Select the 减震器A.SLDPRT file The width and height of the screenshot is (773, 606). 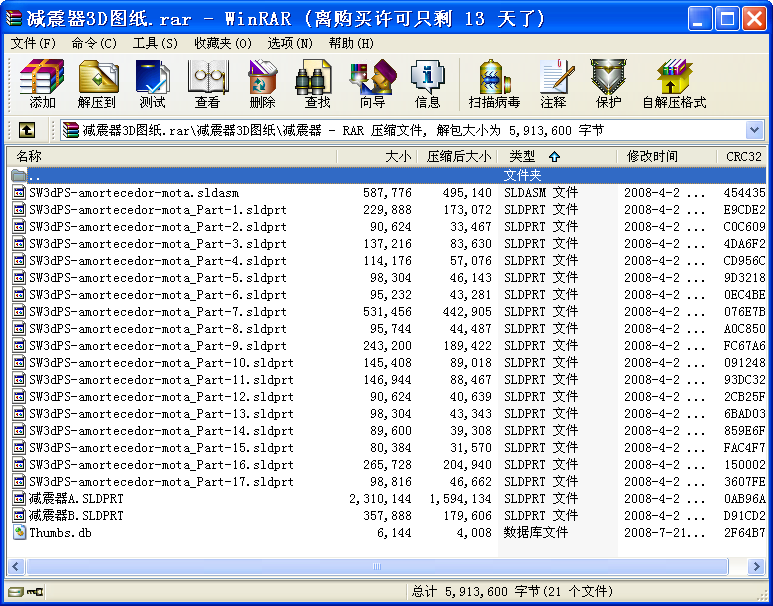pyautogui.click(x=76, y=499)
